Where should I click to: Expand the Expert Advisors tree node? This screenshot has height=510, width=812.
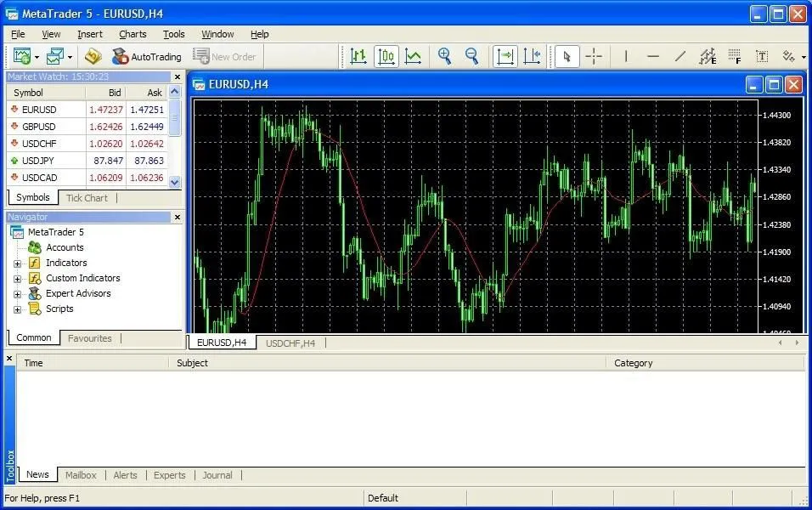pos(17,294)
